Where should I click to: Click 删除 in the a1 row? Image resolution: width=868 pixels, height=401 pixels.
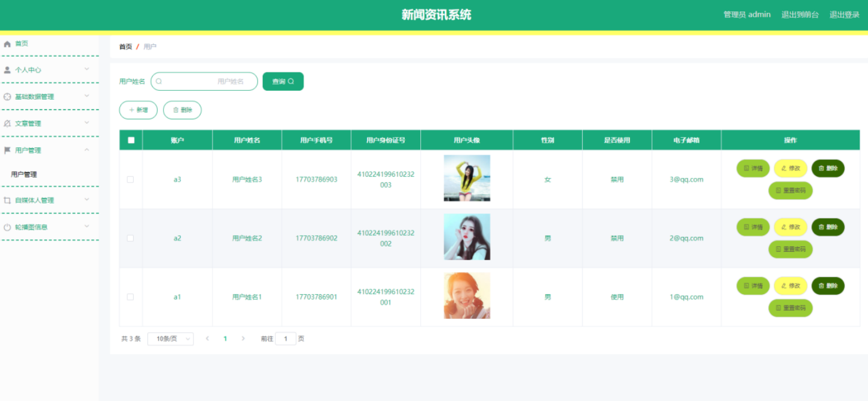click(828, 286)
